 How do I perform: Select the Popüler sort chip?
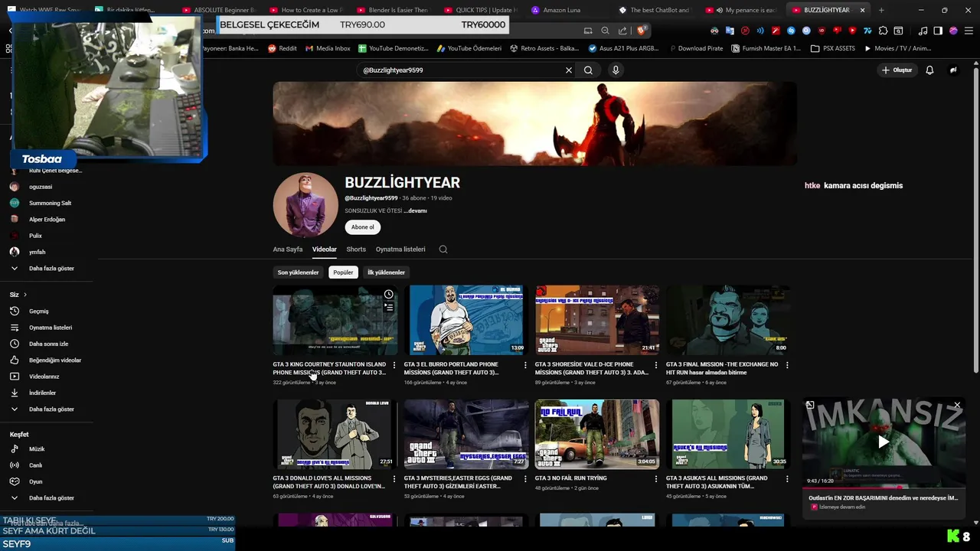[343, 272]
